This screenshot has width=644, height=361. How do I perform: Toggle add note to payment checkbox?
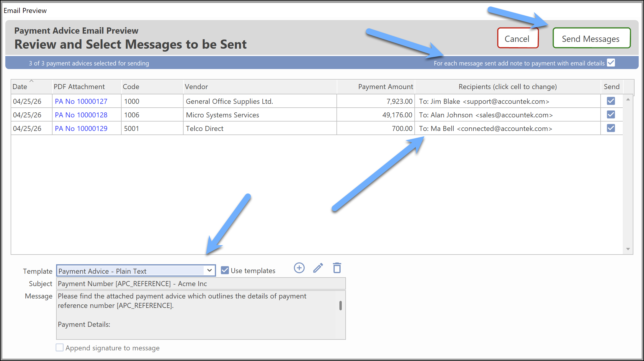[x=611, y=63]
